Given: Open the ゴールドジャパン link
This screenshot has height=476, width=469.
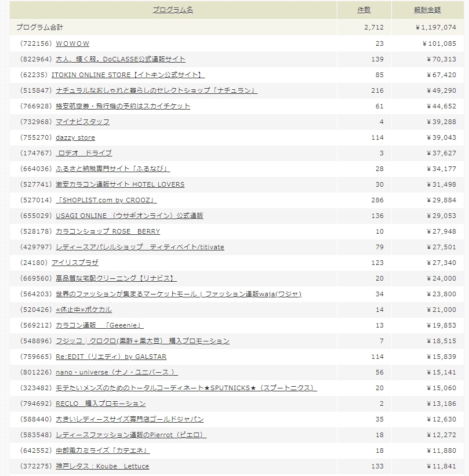Looking at the screenshot, I should point(130,419).
